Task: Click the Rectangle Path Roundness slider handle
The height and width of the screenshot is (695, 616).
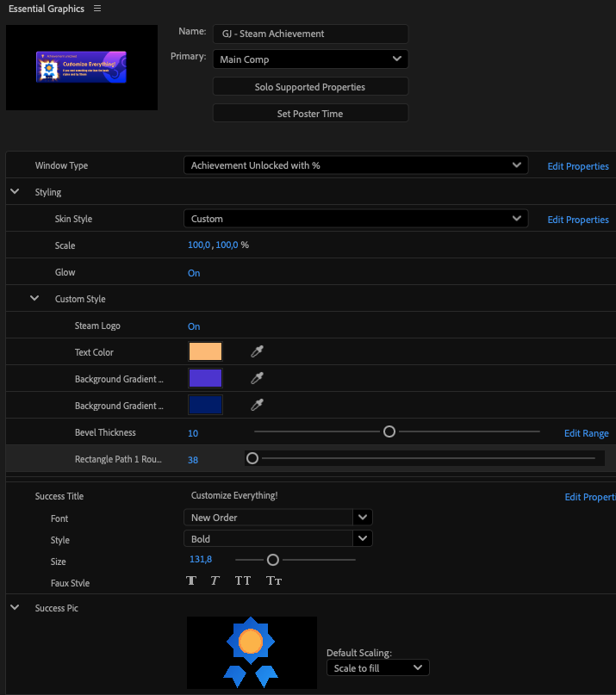Action: tap(252, 458)
